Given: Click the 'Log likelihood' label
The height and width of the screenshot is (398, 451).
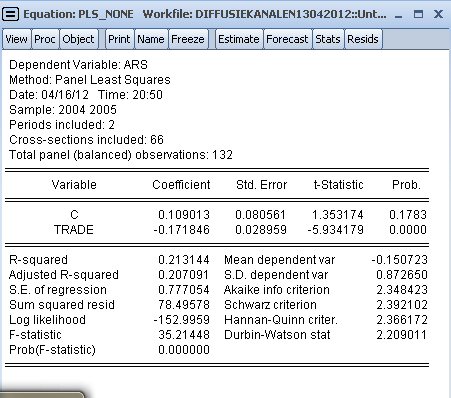Looking at the screenshot, I should (47, 320).
